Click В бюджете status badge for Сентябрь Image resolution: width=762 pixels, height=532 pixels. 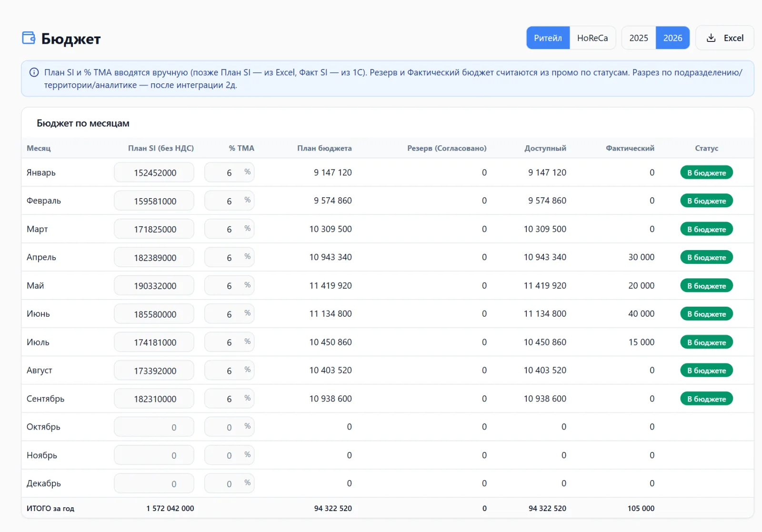pos(706,399)
